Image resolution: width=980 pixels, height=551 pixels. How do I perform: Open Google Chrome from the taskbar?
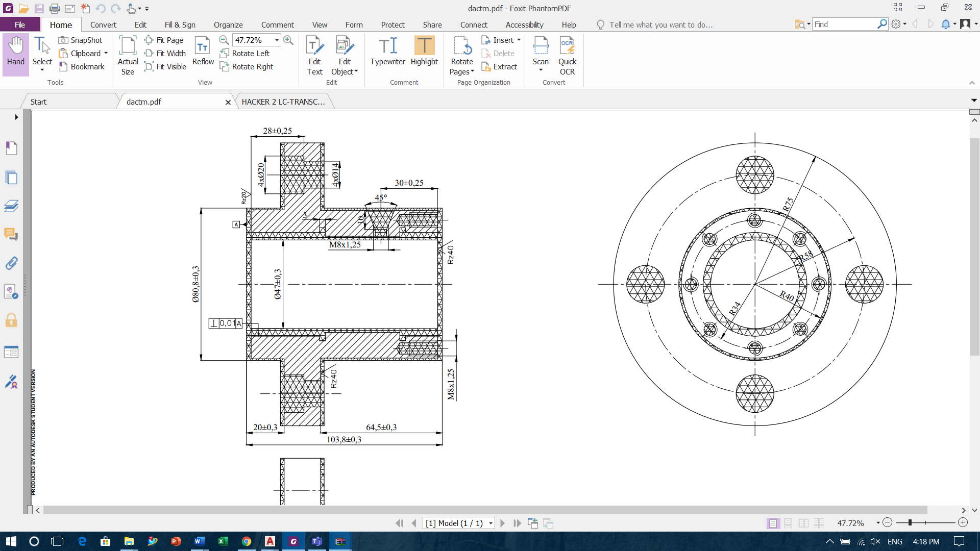click(x=247, y=541)
